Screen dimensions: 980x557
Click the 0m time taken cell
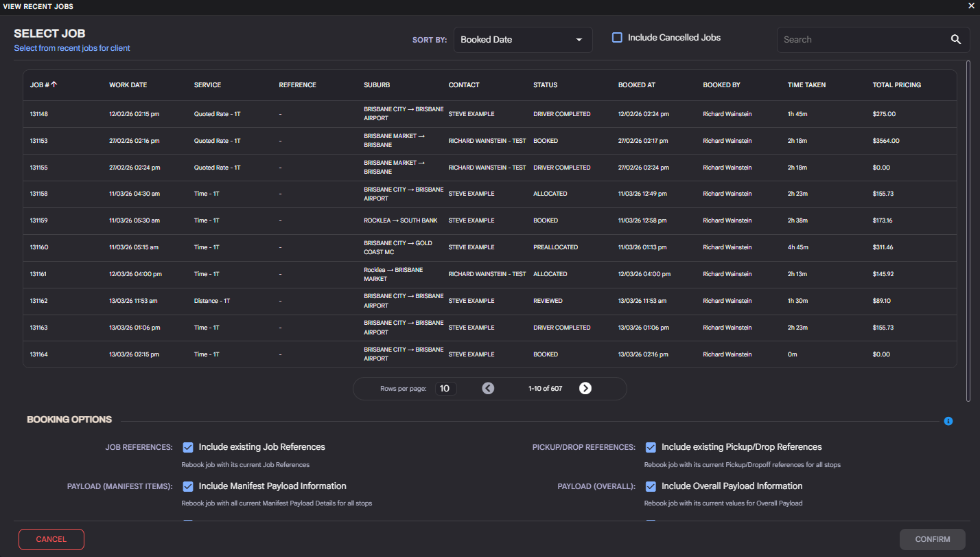tap(792, 354)
